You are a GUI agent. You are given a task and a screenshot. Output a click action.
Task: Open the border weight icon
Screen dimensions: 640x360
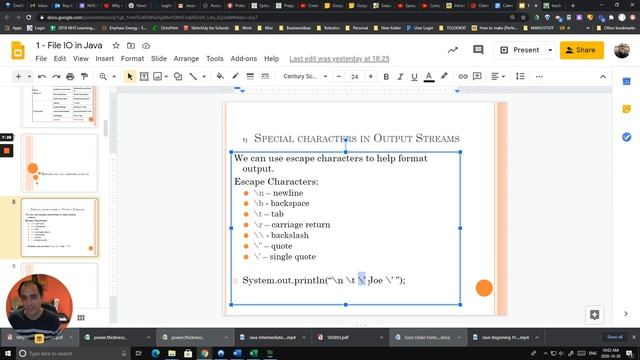point(250,76)
